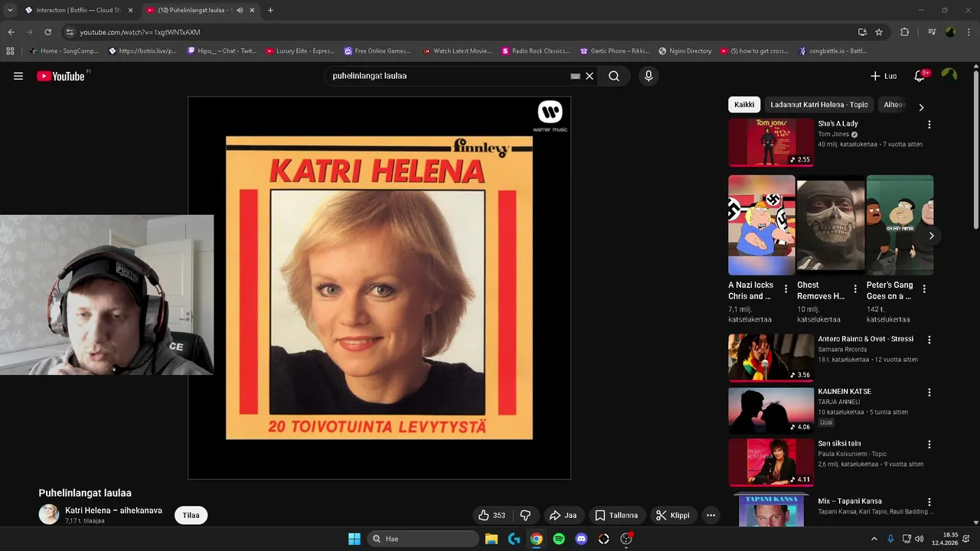
Task: Open Windows Start menu
Action: (354, 539)
